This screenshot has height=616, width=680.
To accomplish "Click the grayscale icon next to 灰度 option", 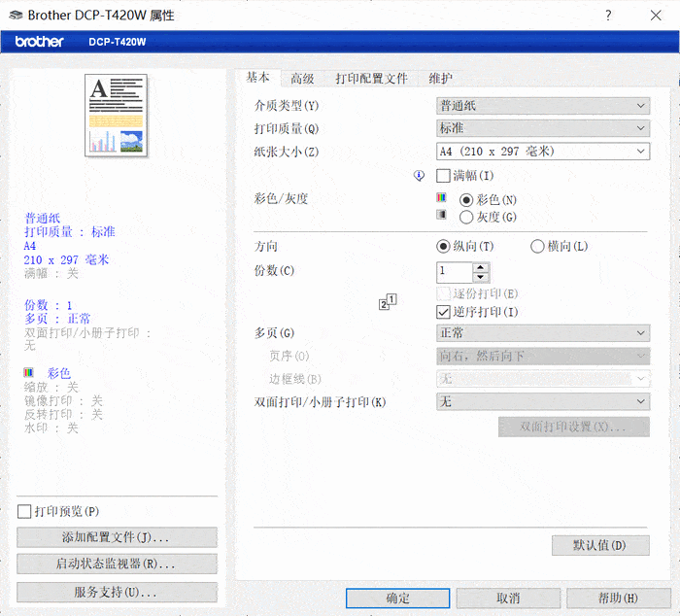I will (441, 215).
